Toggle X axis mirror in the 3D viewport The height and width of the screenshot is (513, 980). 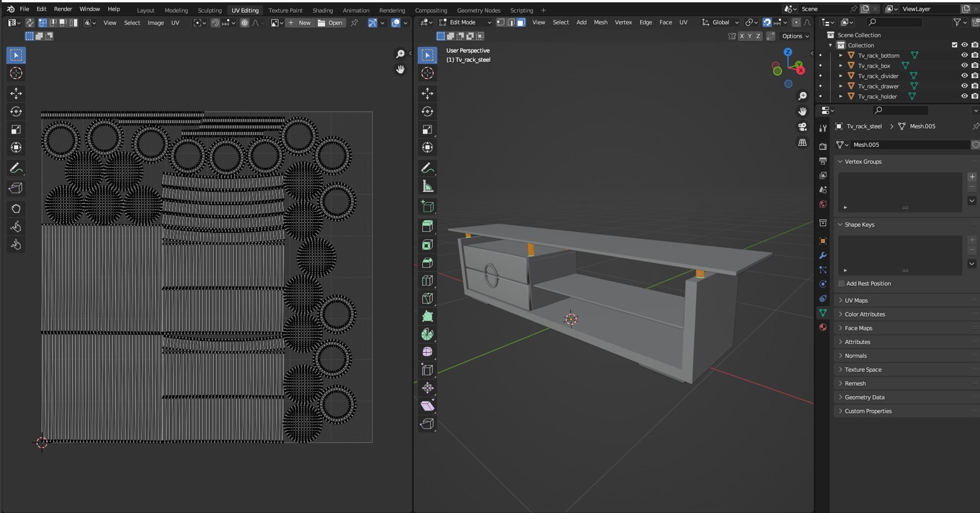click(x=742, y=36)
